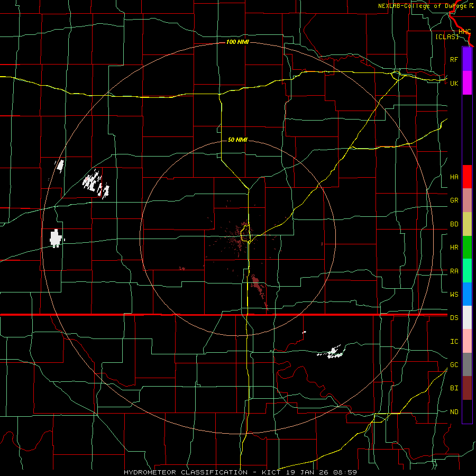Click the [CLAS] label

[447, 36]
